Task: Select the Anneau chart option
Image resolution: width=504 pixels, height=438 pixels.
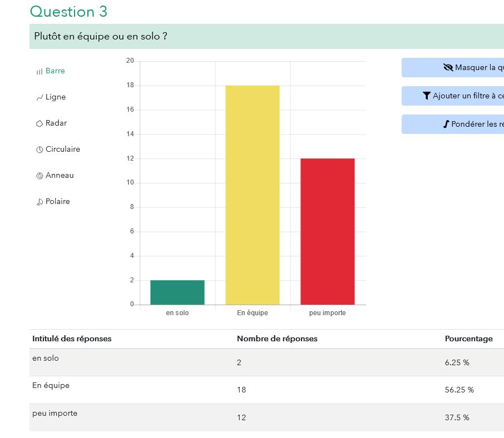Action: click(60, 176)
